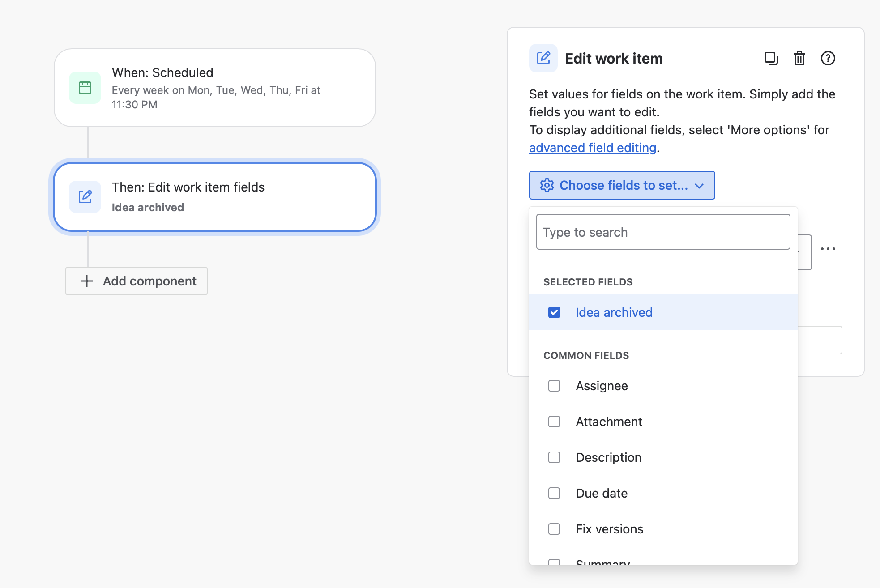The width and height of the screenshot is (880, 588).
Task: Click gear icon in Choose fields button
Action: [547, 185]
